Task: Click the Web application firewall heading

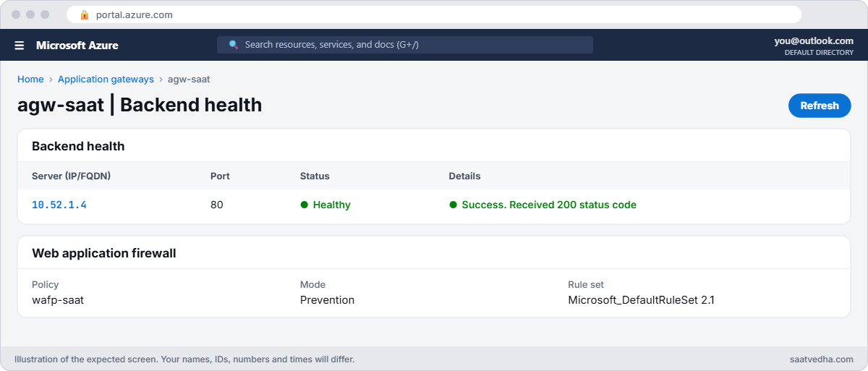Action: 104,253
